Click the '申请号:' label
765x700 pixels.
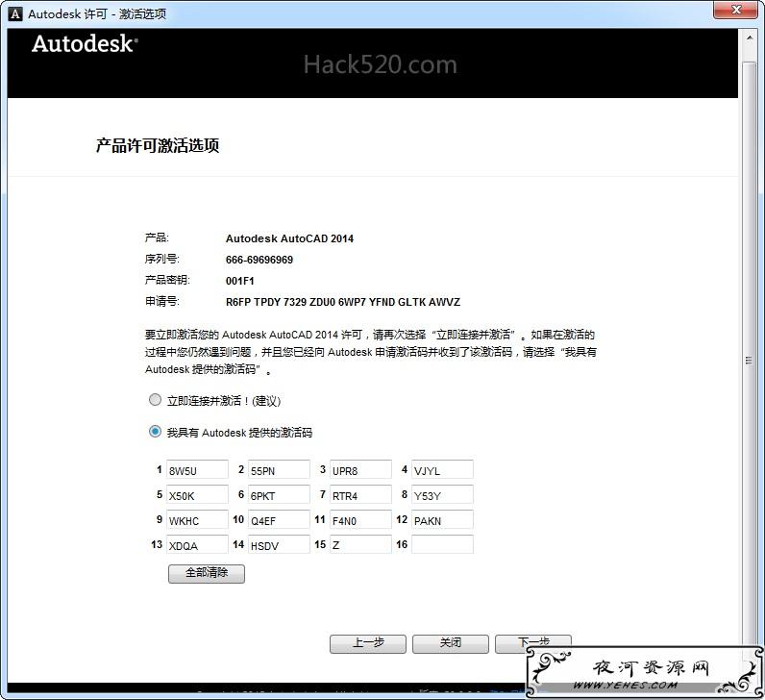(x=162, y=301)
